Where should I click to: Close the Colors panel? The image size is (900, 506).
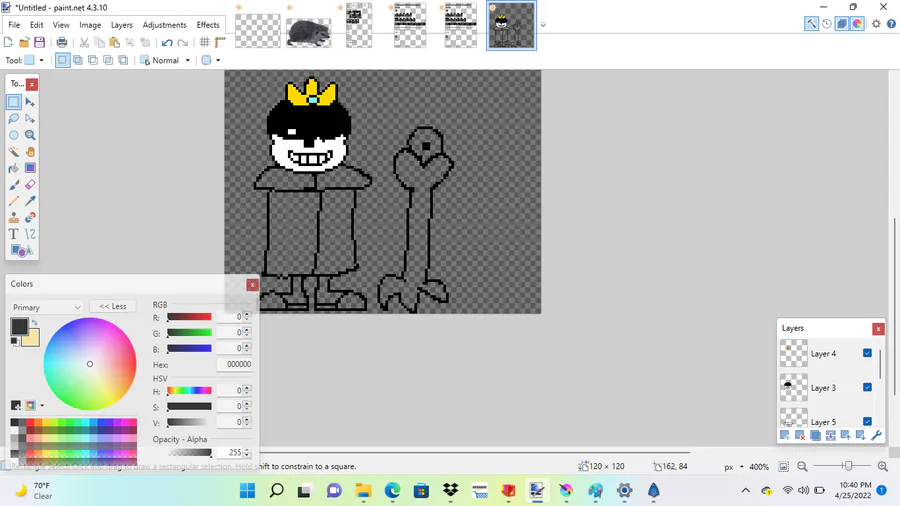252,285
